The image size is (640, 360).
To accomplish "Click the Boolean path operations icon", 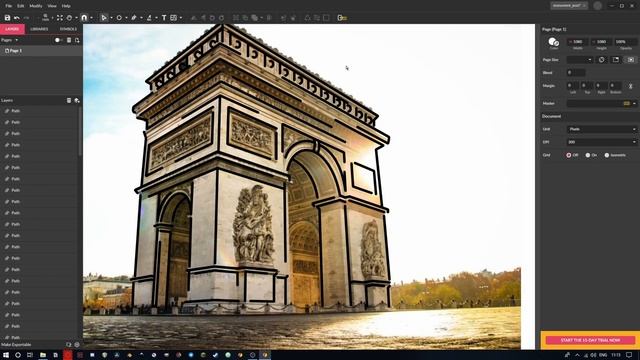I will point(255,18).
